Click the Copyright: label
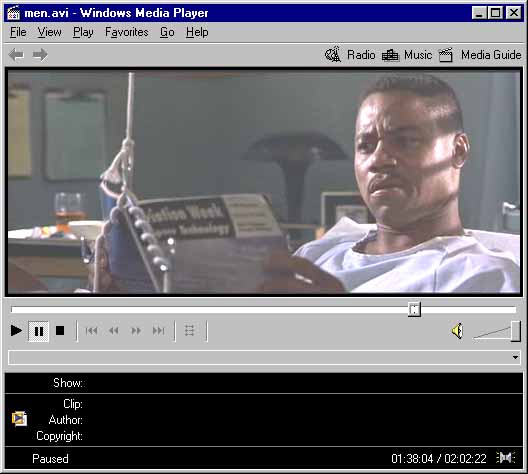The width and height of the screenshot is (528, 474). [x=60, y=436]
